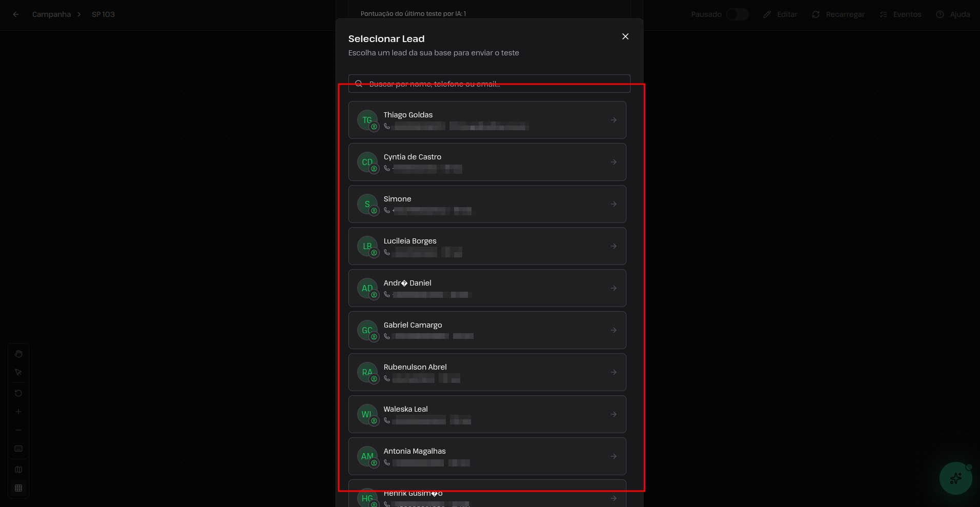Click the Editar button
Screen dimensions: 980x507
[780, 14]
